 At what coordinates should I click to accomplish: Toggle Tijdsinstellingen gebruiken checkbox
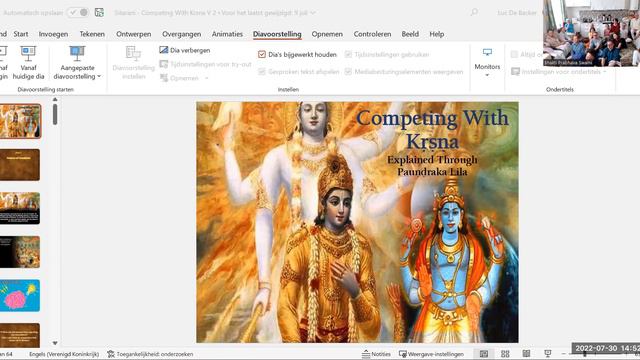348,54
